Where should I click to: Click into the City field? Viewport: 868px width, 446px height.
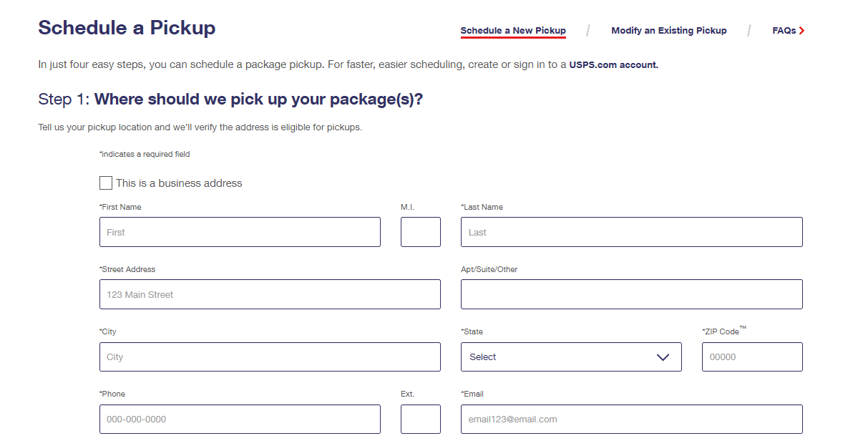coord(270,357)
